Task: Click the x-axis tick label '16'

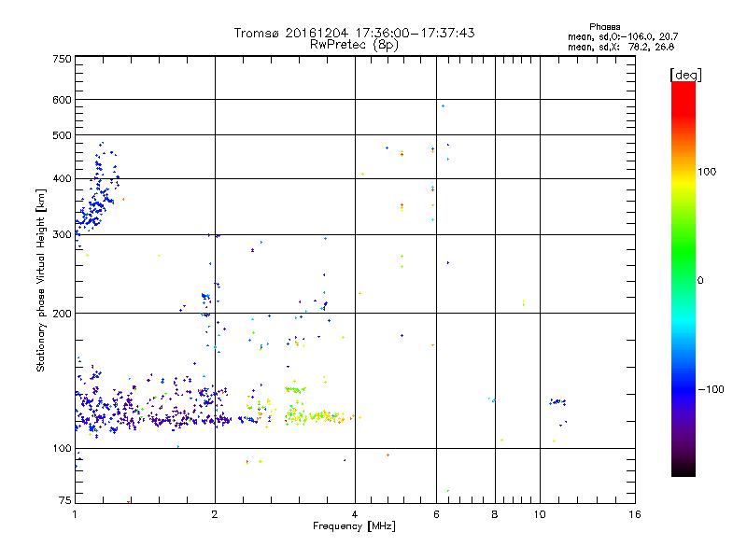Action: click(635, 514)
